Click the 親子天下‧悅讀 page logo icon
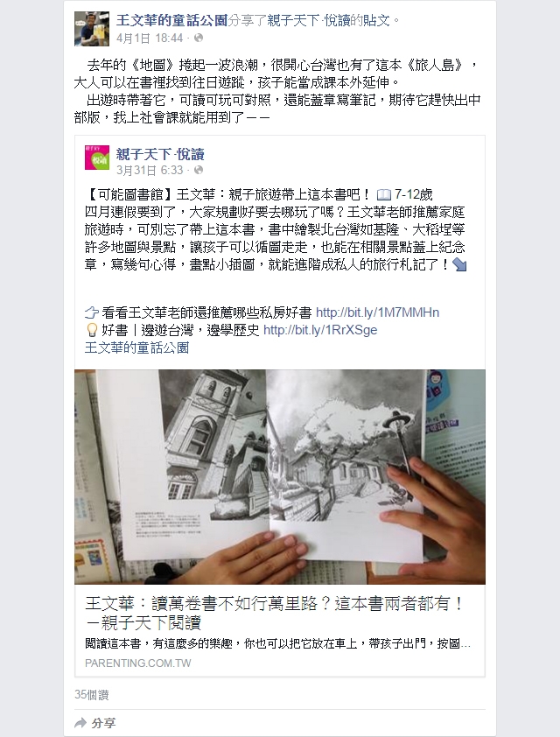Viewport: 560px width, 737px height. (x=97, y=158)
